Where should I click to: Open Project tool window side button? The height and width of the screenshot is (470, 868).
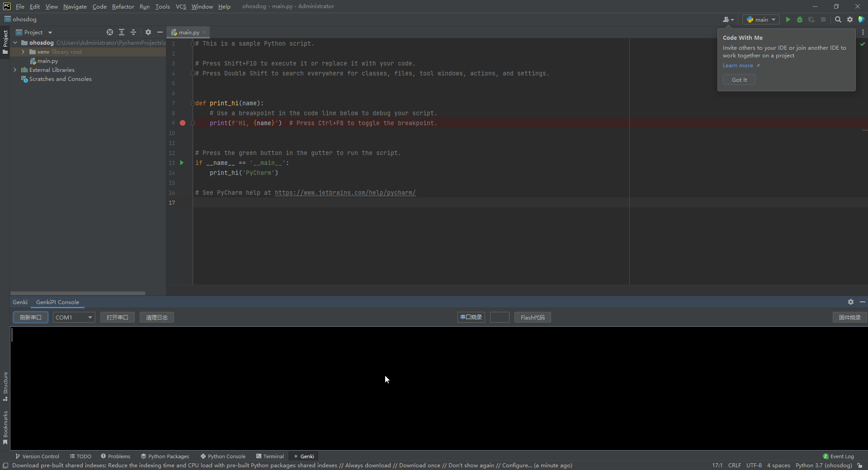click(x=5, y=42)
